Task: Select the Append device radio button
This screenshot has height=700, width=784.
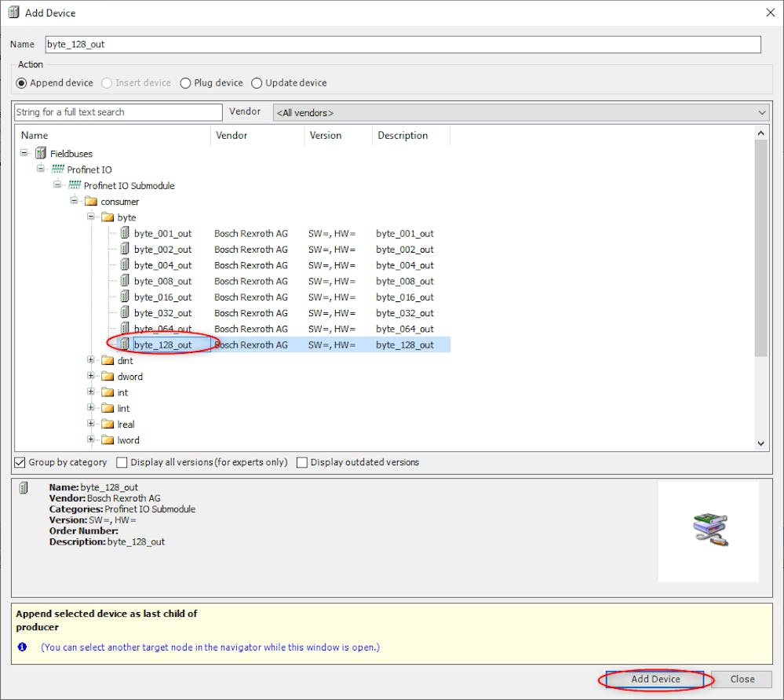Action: click(x=21, y=83)
